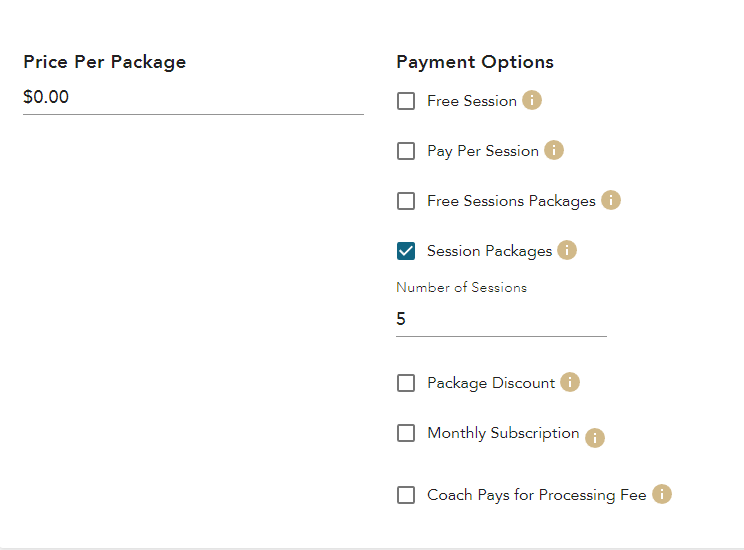Show info about Coach Pays for Processing Fee
This screenshot has width=744, height=550.
click(662, 494)
